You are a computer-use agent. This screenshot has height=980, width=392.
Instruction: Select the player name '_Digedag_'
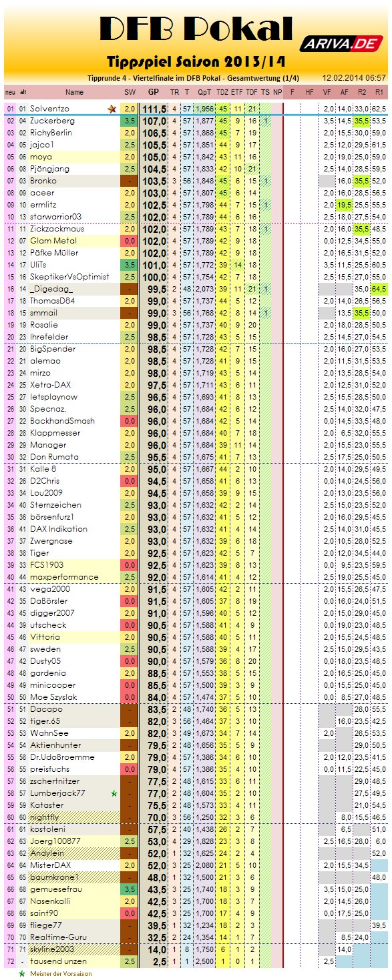(51, 289)
